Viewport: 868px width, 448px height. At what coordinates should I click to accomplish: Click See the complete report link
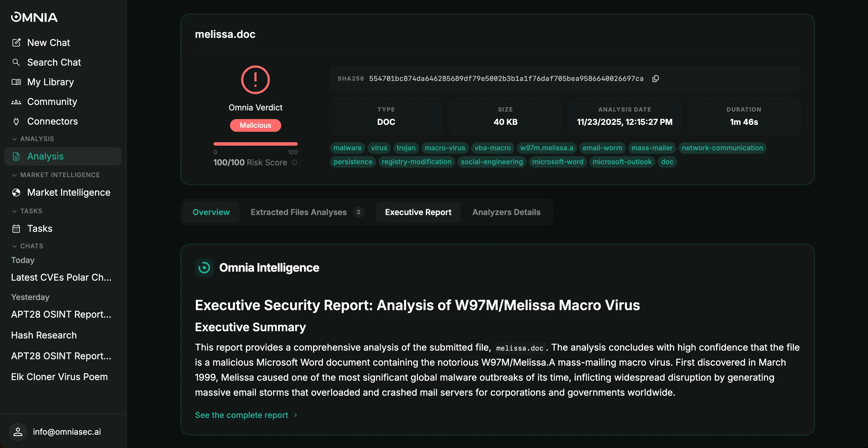click(x=241, y=415)
